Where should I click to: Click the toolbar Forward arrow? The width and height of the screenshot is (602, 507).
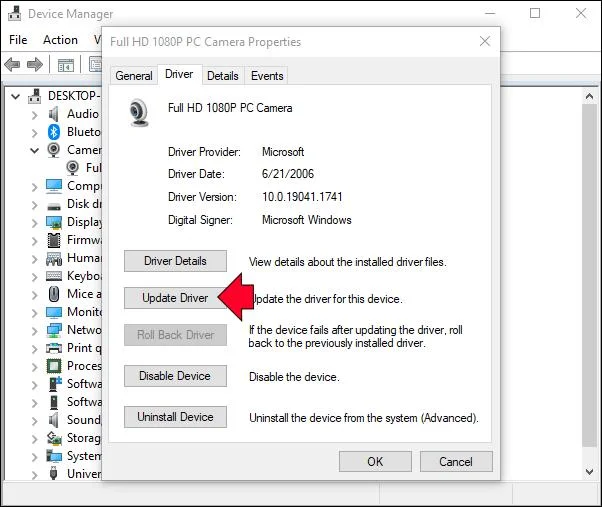click(x=35, y=64)
